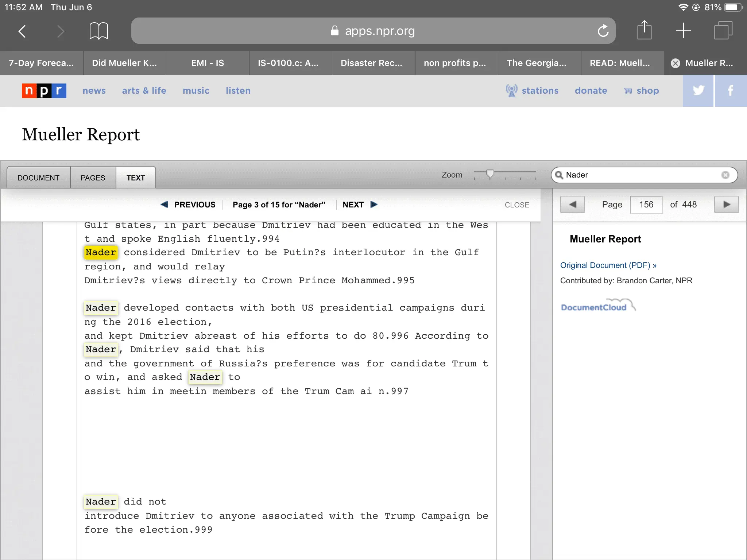The image size is (747, 560).
Task: Close the search results bar
Action: tap(516, 205)
